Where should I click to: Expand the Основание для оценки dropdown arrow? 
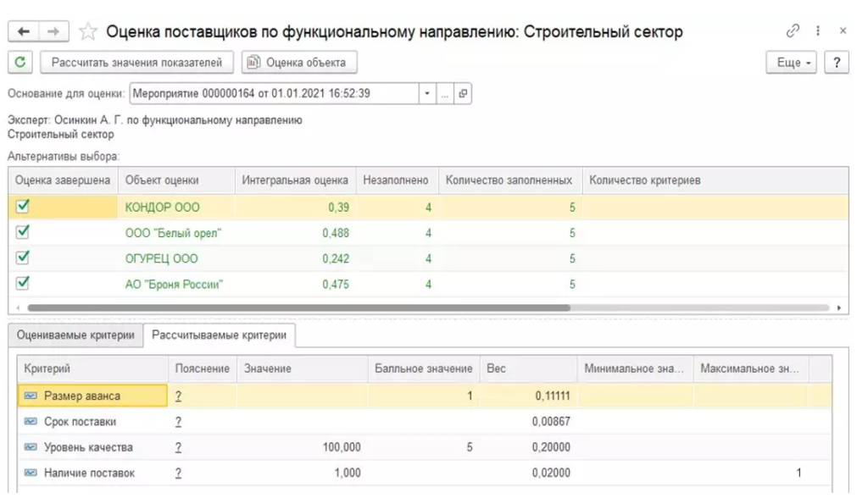427,94
